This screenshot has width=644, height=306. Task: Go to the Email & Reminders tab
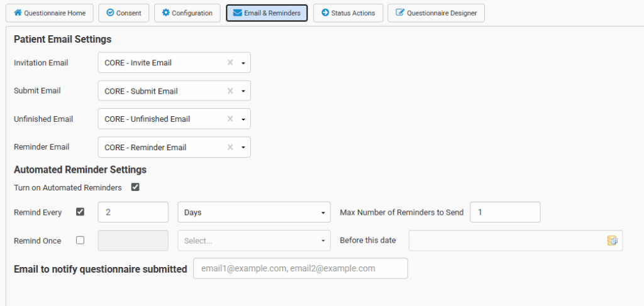(x=267, y=13)
